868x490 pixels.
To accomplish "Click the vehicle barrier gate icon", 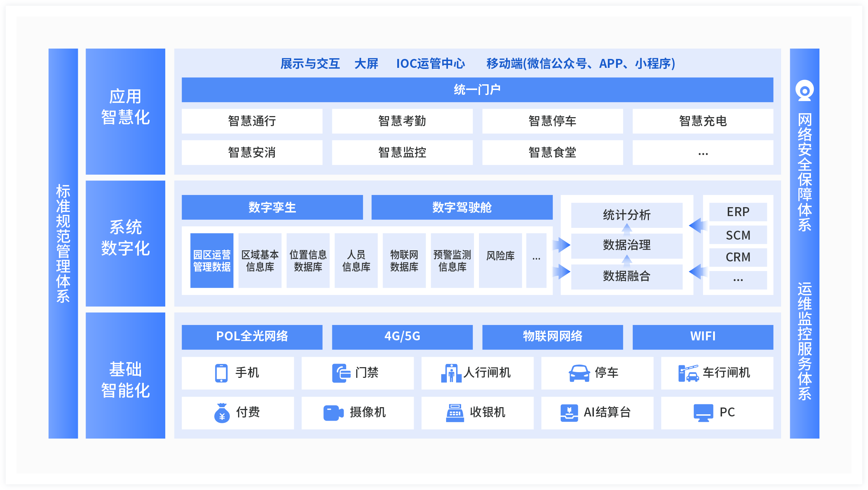I will coord(688,373).
